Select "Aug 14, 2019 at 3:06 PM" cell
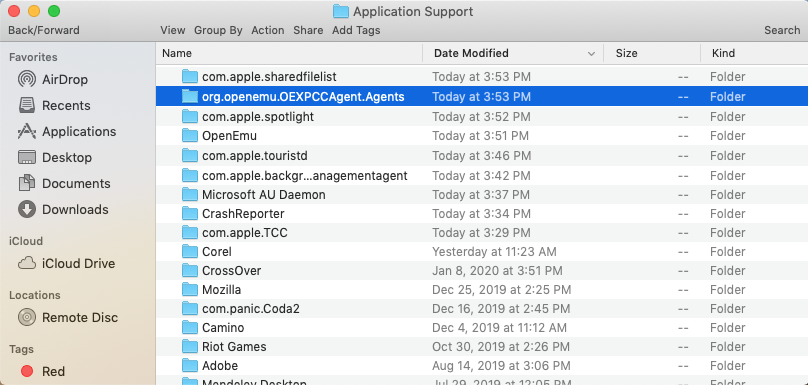This screenshot has width=808, height=385. [501, 366]
